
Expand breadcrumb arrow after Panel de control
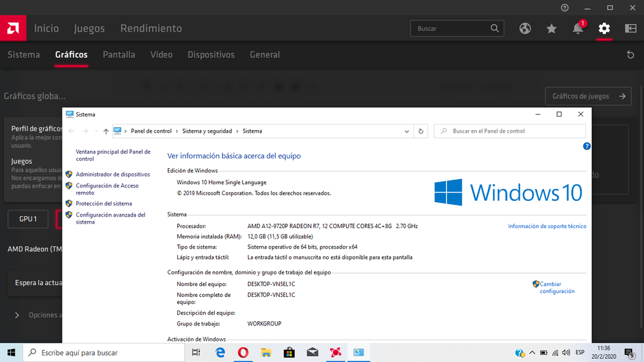tap(177, 131)
